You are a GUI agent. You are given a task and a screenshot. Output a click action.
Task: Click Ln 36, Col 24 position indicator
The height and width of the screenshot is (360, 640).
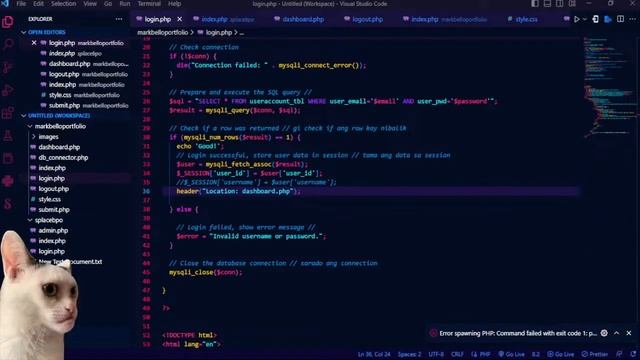pyautogui.click(x=374, y=354)
